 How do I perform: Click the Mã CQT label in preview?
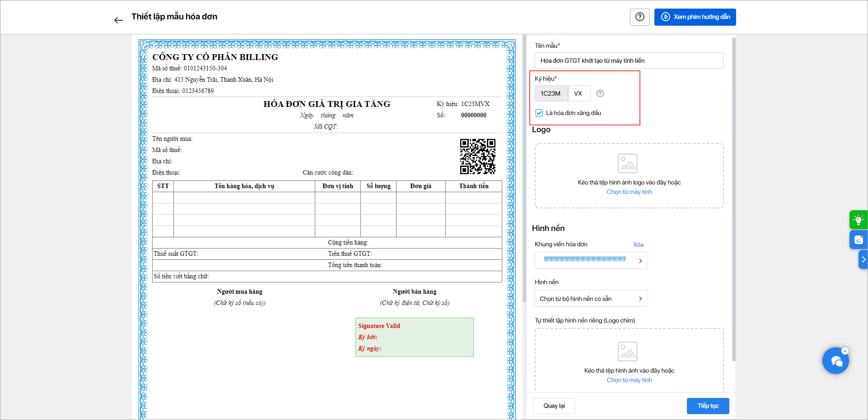pyautogui.click(x=326, y=127)
